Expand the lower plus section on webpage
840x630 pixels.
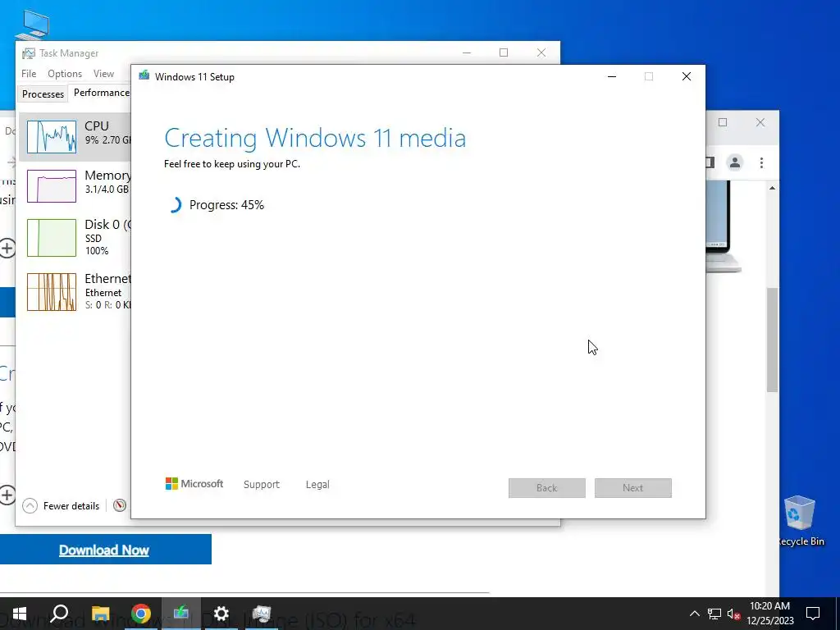pyautogui.click(x=7, y=495)
